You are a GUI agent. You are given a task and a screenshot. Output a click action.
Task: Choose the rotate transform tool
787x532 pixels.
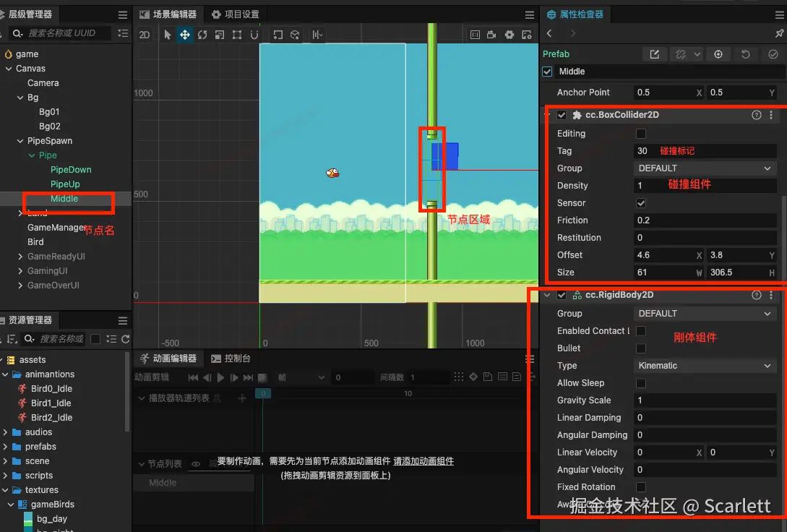pyautogui.click(x=202, y=35)
